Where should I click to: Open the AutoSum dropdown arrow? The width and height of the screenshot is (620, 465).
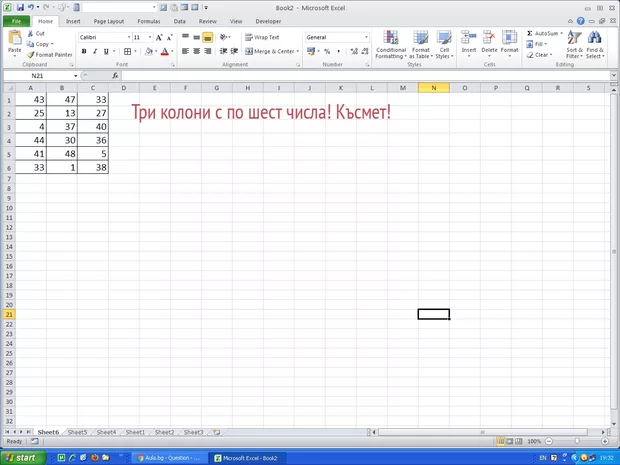point(561,34)
